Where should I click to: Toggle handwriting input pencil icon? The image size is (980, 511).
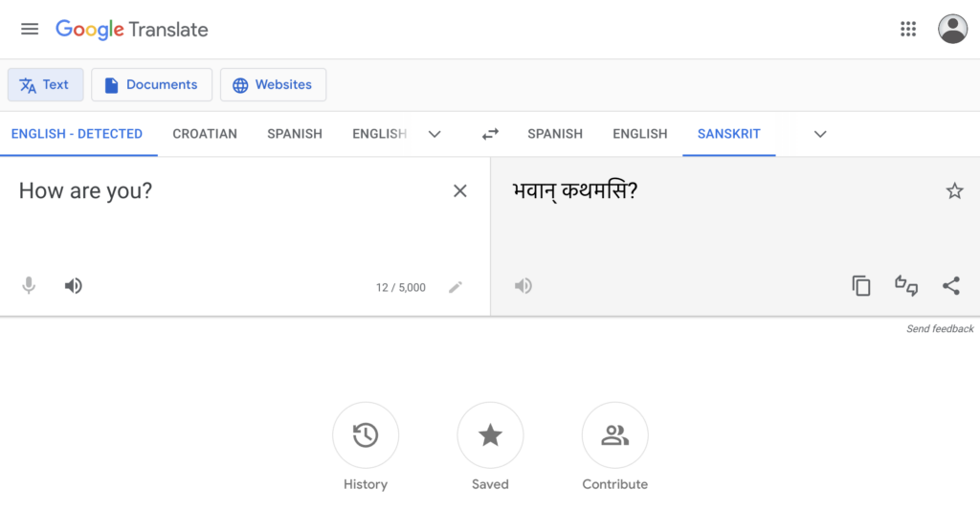coord(456,287)
